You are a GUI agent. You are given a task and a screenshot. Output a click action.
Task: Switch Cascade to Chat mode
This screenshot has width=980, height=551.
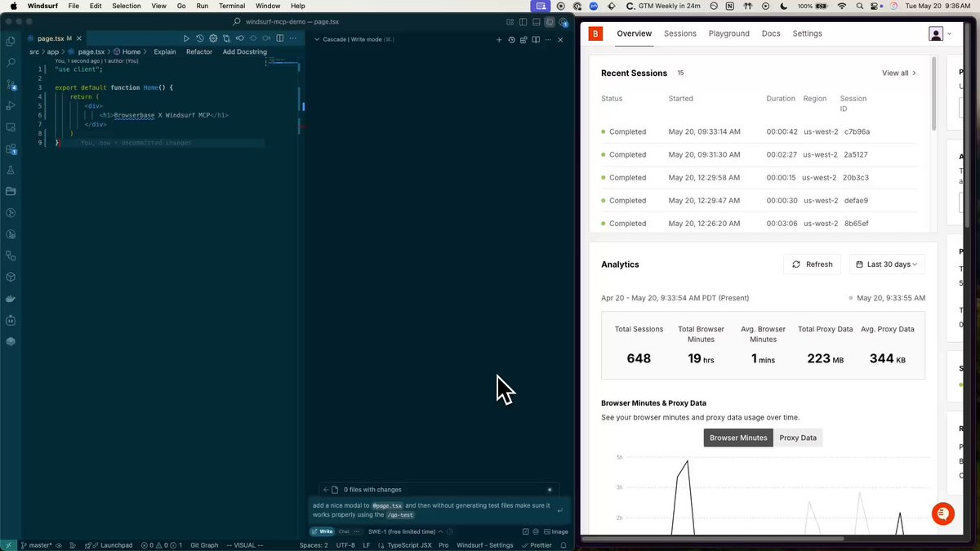(x=344, y=531)
